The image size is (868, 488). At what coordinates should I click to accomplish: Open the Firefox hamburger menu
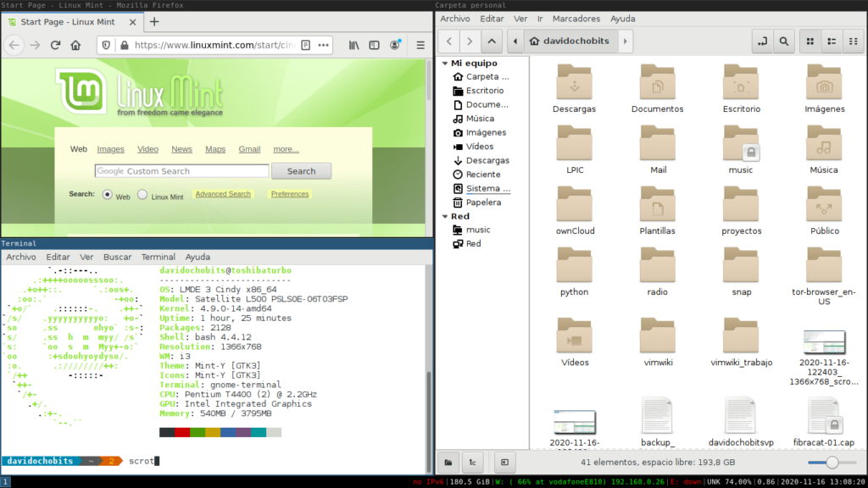pyautogui.click(x=420, y=45)
